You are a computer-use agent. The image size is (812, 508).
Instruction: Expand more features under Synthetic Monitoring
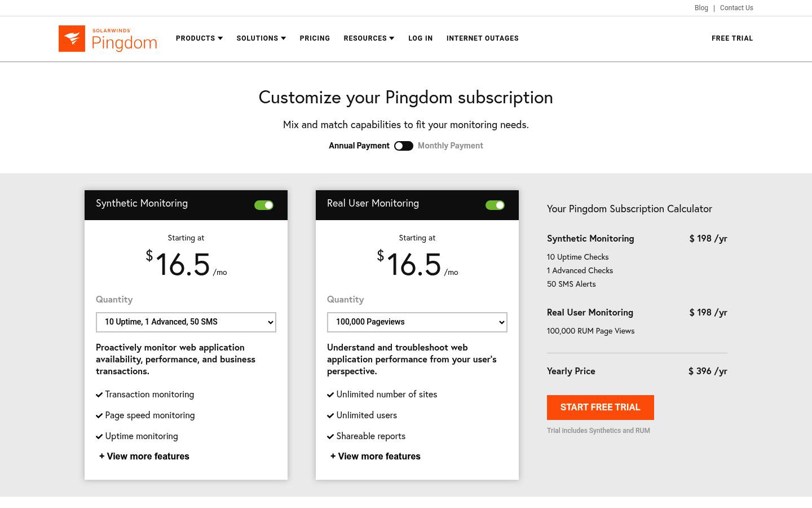tap(144, 456)
